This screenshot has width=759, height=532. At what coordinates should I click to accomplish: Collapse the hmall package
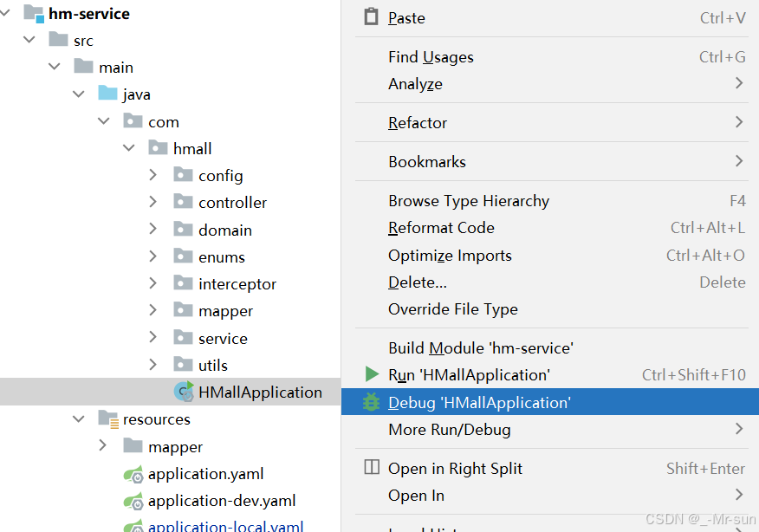point(129,148)
